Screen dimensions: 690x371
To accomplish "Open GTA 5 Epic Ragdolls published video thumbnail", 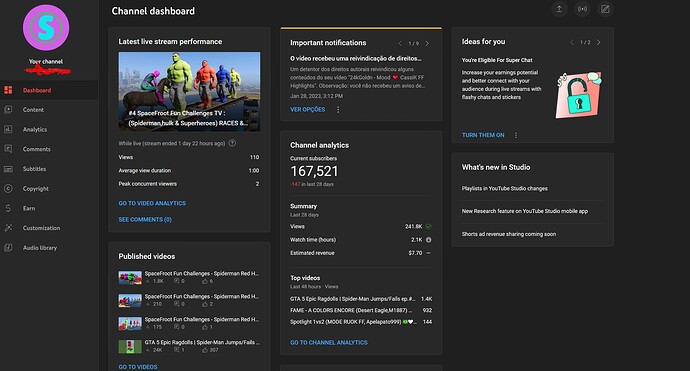I will (130, 346).
